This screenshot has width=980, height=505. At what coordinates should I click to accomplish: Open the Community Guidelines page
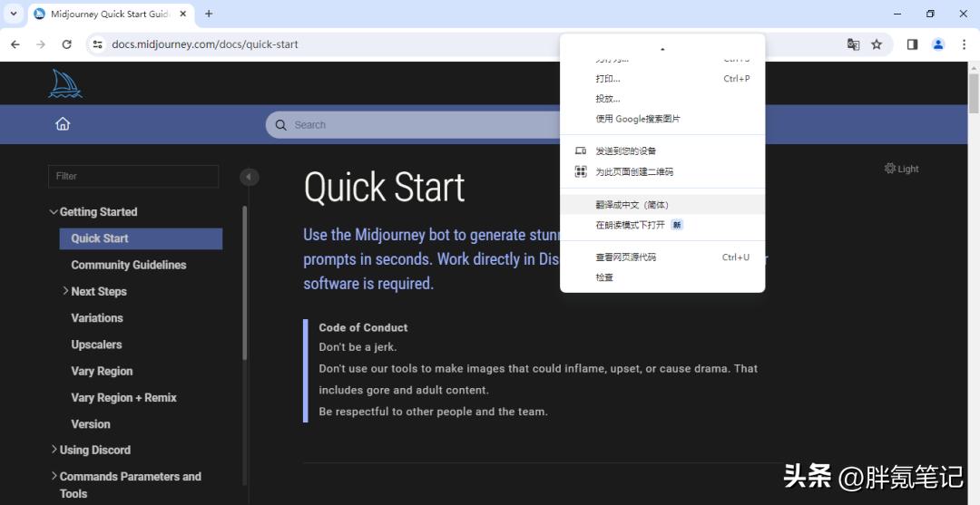coord(129,265)
